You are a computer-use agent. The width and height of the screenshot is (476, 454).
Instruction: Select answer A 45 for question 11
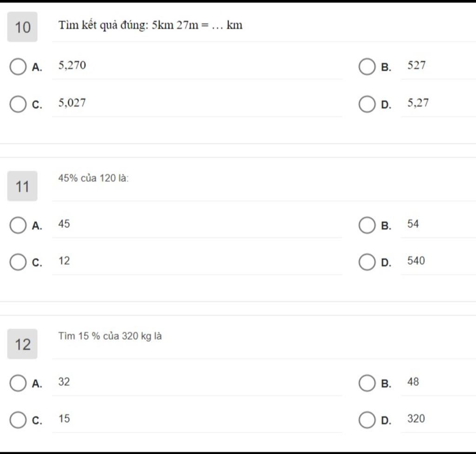tap(18, 225)
